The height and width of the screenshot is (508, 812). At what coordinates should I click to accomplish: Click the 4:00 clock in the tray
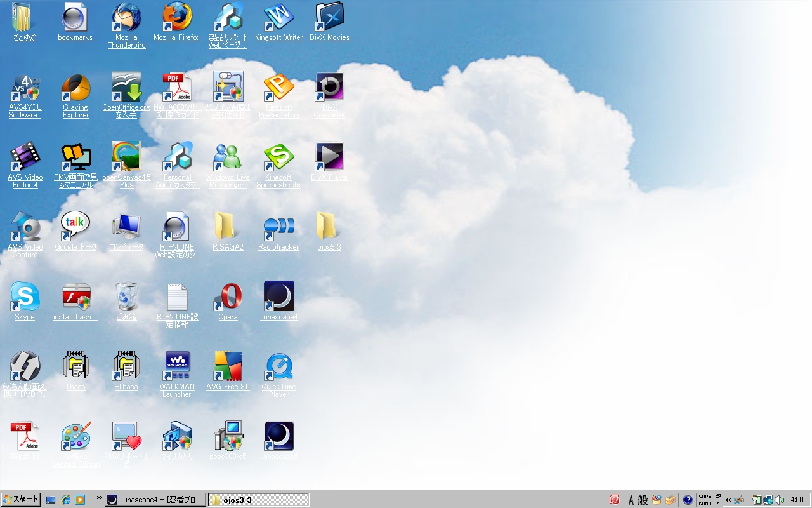pyautogui.click(x=797, y=500)
